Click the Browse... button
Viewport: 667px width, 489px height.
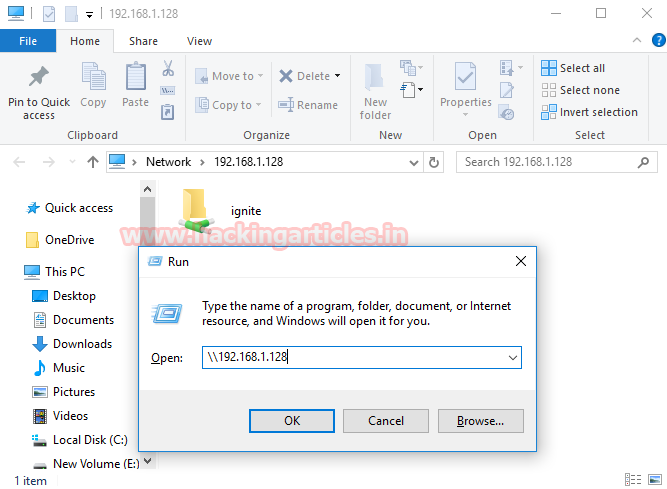(481, 421)
